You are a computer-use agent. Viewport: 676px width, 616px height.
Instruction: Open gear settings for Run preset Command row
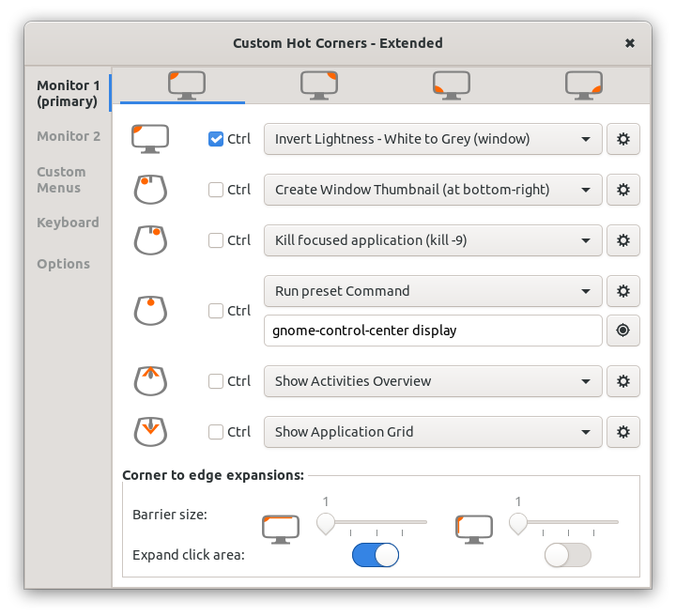[623, 291]
